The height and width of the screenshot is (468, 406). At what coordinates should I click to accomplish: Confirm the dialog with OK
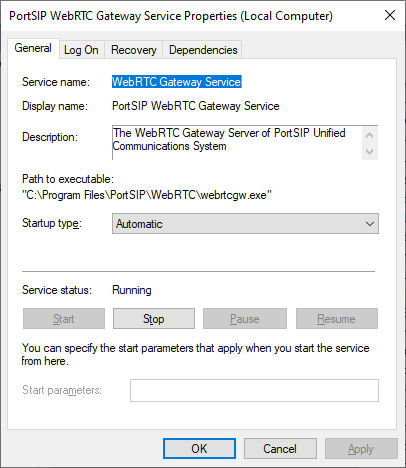199,449
